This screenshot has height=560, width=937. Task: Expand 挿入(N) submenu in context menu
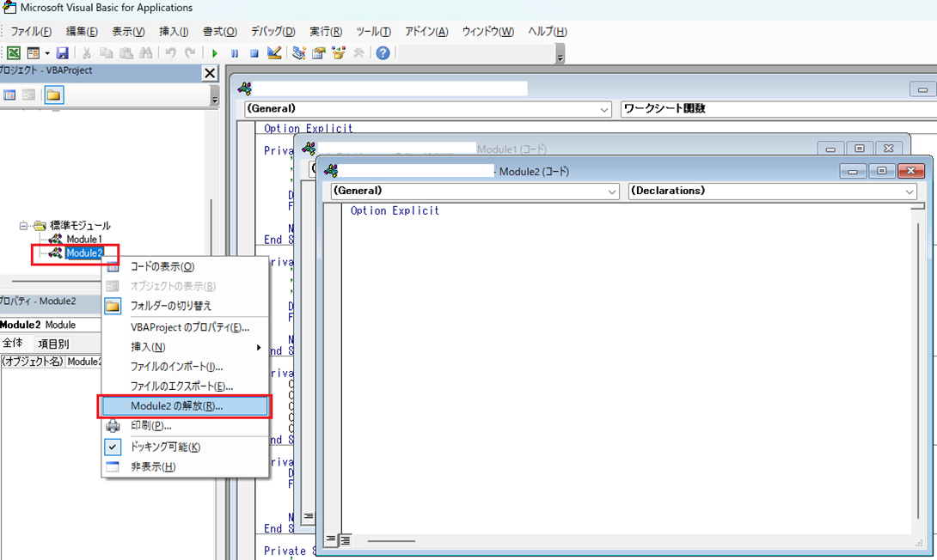[185, 347]
